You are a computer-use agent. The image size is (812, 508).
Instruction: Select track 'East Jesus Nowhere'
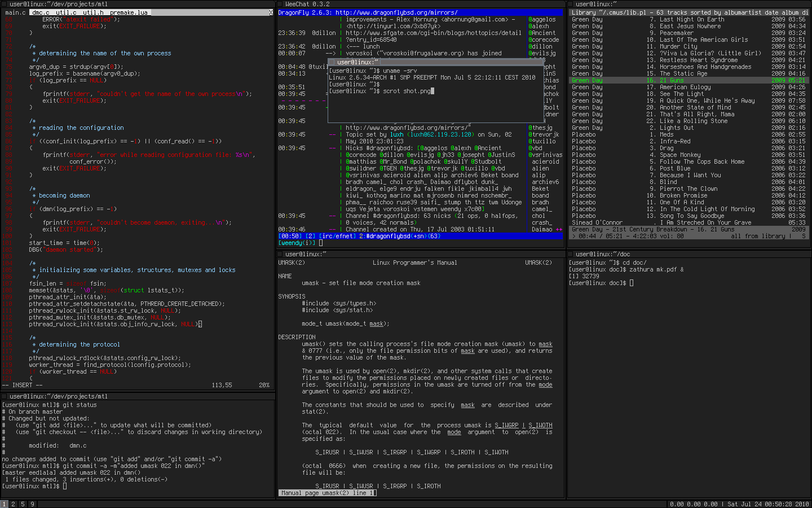coord(690,26)
